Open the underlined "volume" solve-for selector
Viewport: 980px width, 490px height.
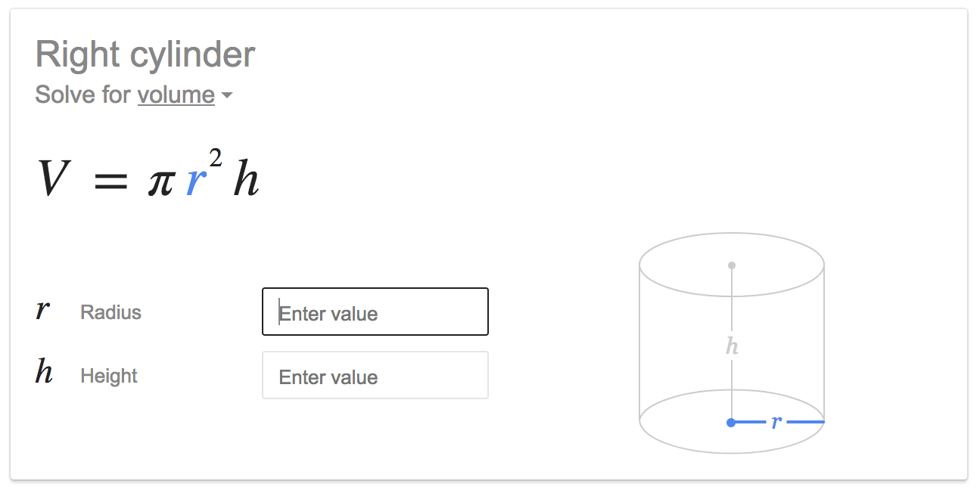click(176, 95)
